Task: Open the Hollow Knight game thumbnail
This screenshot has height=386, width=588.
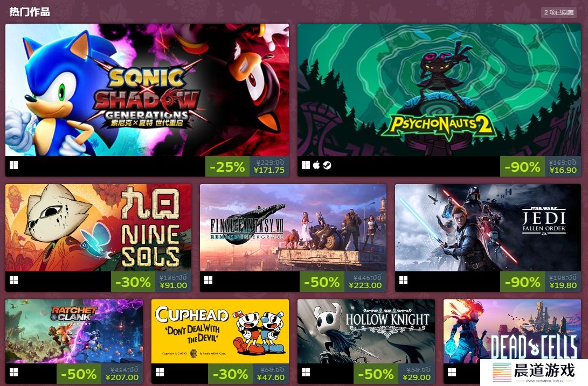Action: [x=366, y=331]
